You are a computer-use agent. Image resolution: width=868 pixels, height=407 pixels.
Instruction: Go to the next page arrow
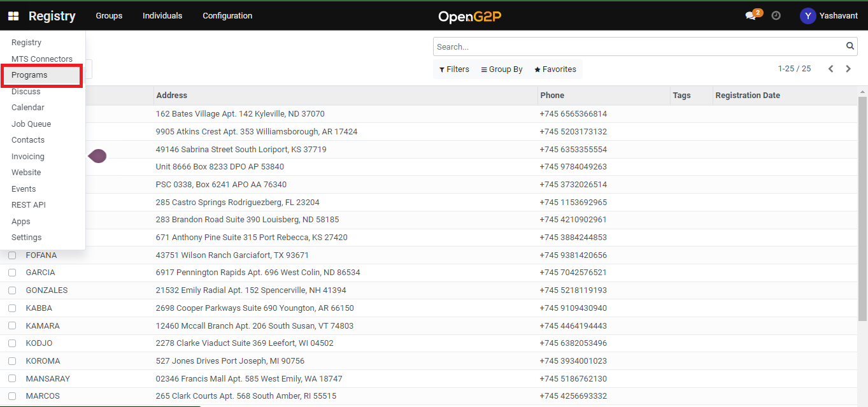[x=848, y=69]
